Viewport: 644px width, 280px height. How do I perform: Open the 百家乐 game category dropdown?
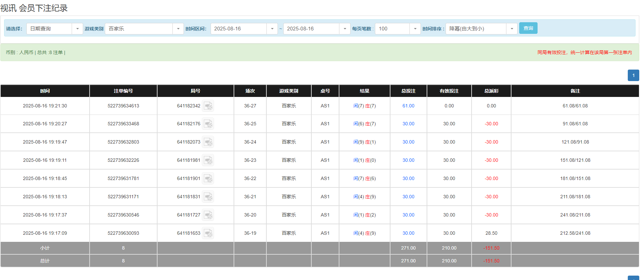[x=144, y=29]
